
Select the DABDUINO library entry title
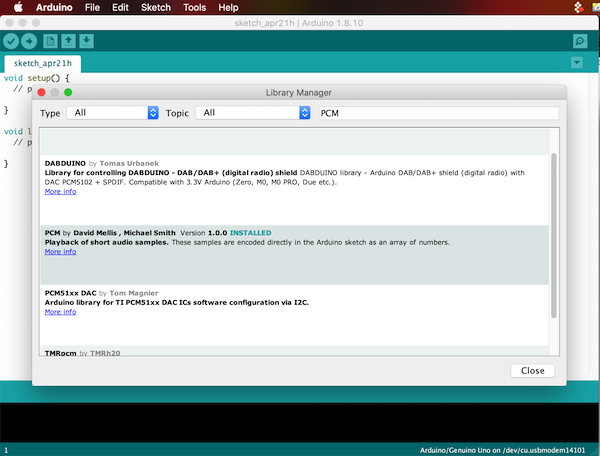point(65,163)
